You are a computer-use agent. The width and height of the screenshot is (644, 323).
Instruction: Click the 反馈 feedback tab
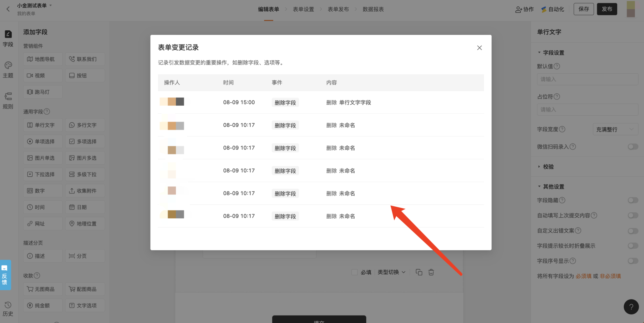pyautogui.click(x=5, y=275)
